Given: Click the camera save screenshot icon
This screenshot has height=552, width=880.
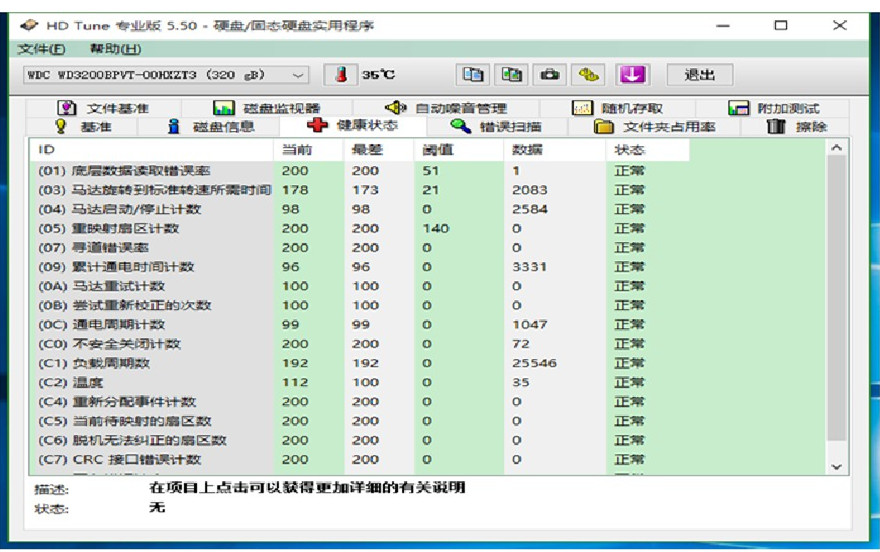Looking at the screenshot, I should [x=550, y=75].
